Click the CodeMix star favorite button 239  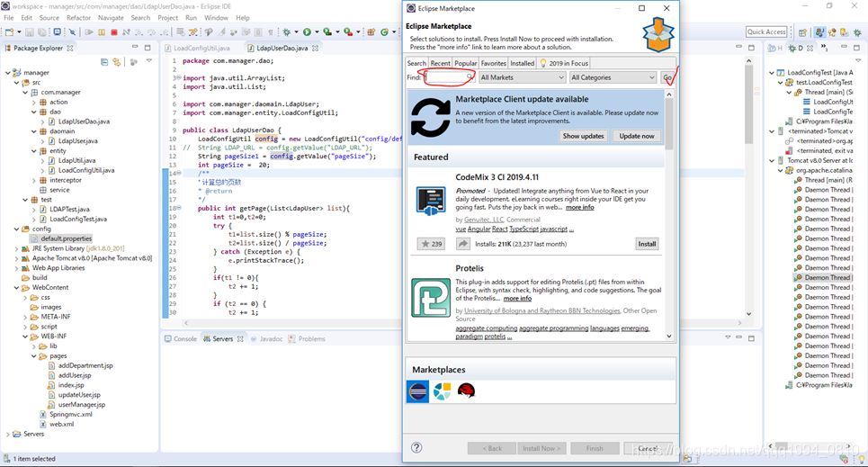point(431,244)
